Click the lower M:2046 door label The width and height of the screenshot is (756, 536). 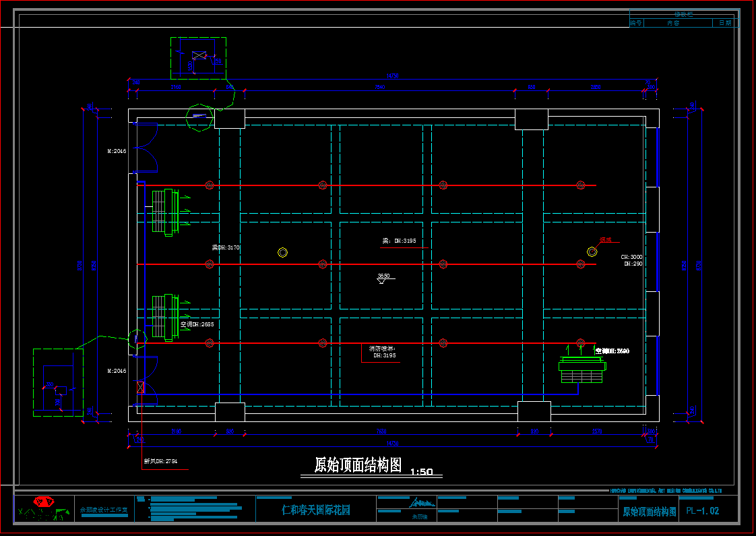[x=117, y=371]
